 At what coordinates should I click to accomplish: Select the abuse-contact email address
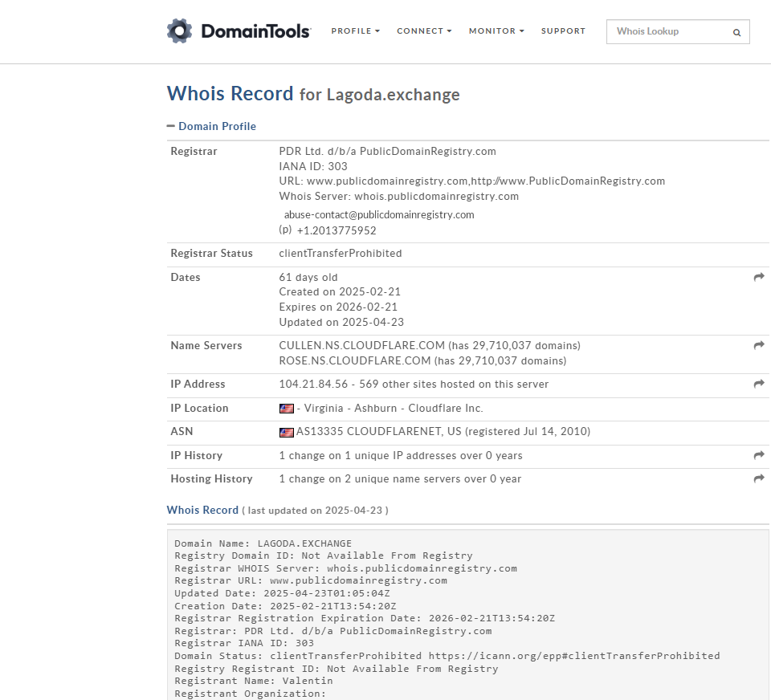tap(379, 215)
